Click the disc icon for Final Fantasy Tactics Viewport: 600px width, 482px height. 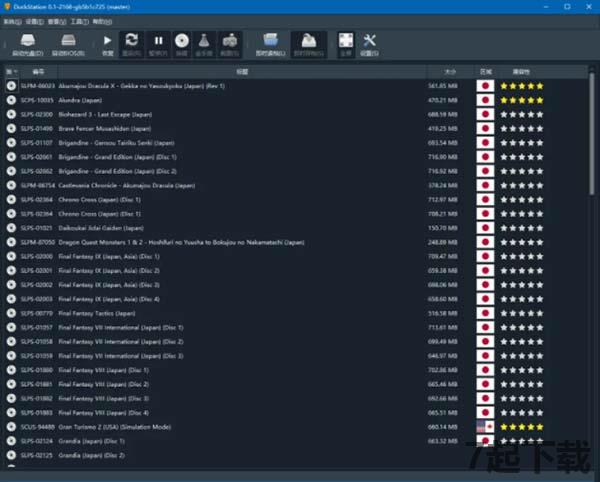click(x=11, y=313)
